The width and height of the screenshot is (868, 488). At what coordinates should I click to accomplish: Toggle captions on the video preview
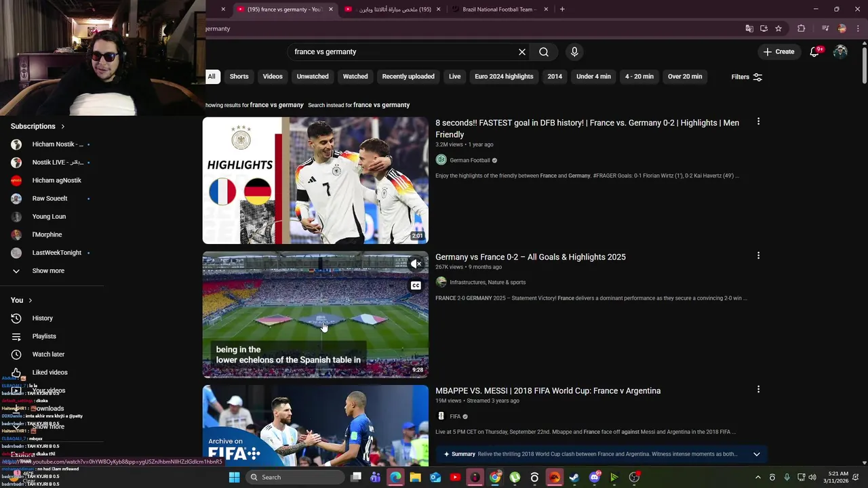(x=416, y=285)
